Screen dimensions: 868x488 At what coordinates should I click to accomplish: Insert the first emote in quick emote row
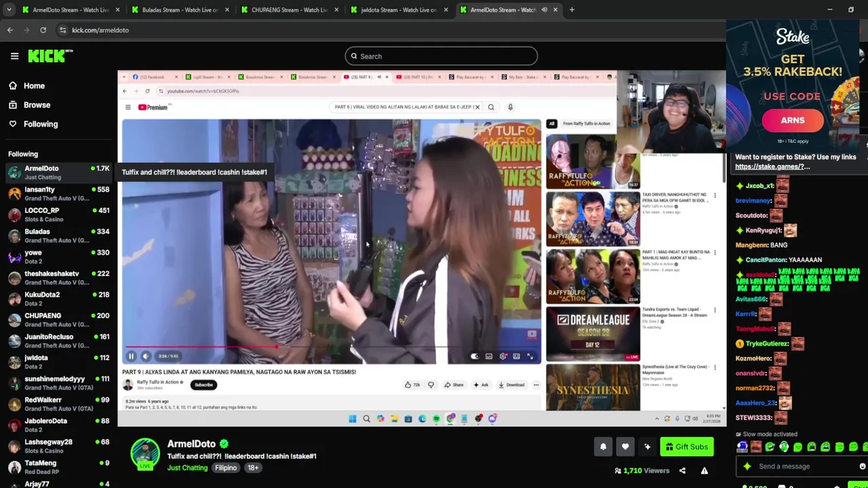[743, 447]
